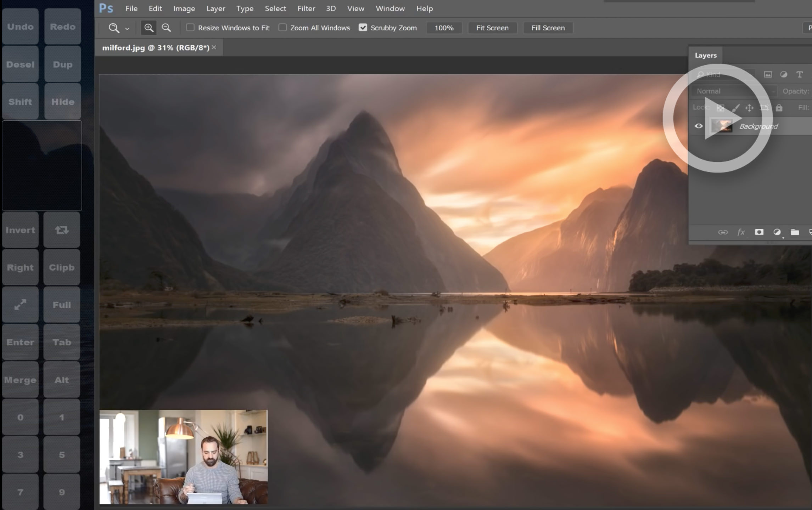This screenshot has width=812, height=510.
Task: Toggle the adjustment layers filter icon
Action: tap(784, 74)
